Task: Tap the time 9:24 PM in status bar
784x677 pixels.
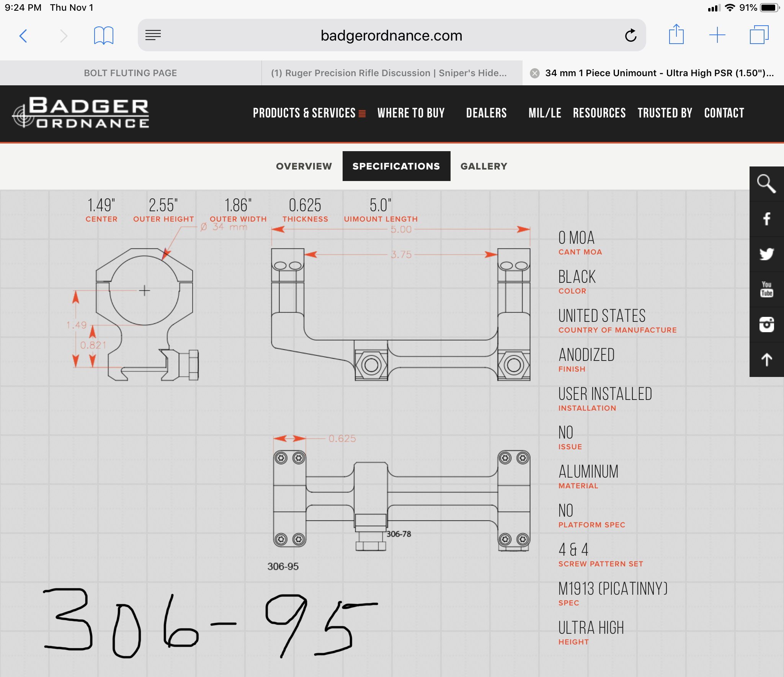Action: pyautogui.click(x=23, y=8)
